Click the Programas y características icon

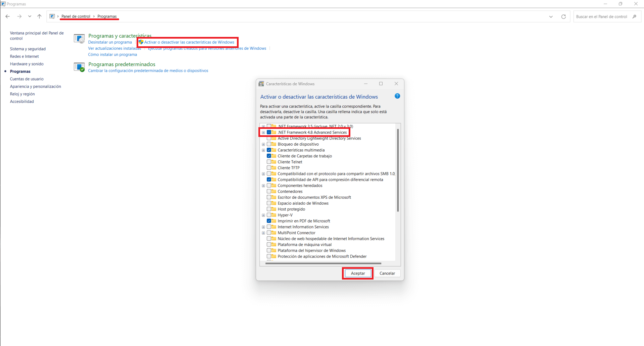[79, 39]
